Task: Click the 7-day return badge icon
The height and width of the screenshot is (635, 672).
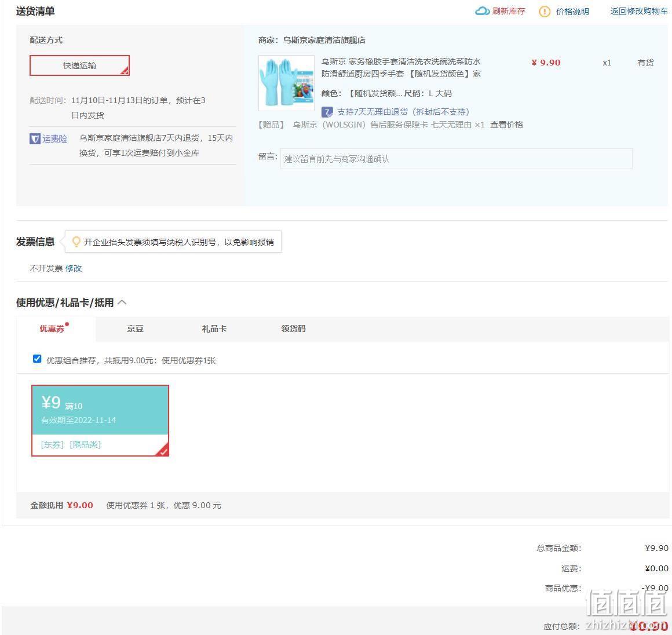Action: 327,112
